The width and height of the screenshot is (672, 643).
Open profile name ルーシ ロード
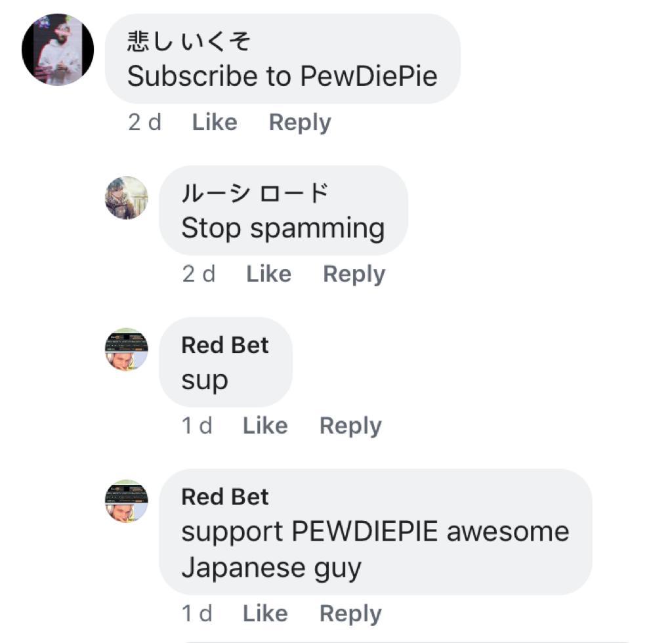click(255, 193)
